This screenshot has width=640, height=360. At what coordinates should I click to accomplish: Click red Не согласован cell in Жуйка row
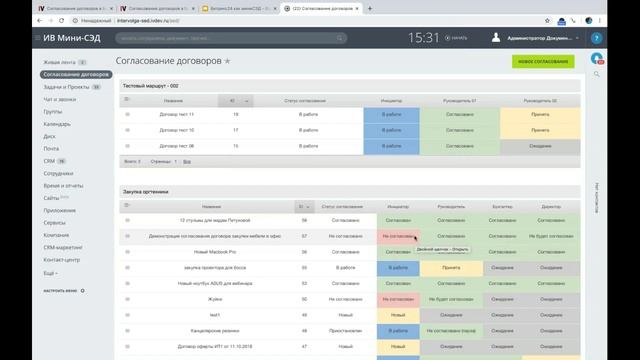[398, 299]
